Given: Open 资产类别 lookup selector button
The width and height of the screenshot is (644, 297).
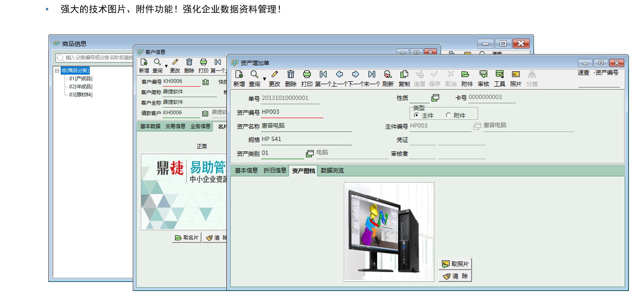Looking at the screenshot, I should 310,154.
